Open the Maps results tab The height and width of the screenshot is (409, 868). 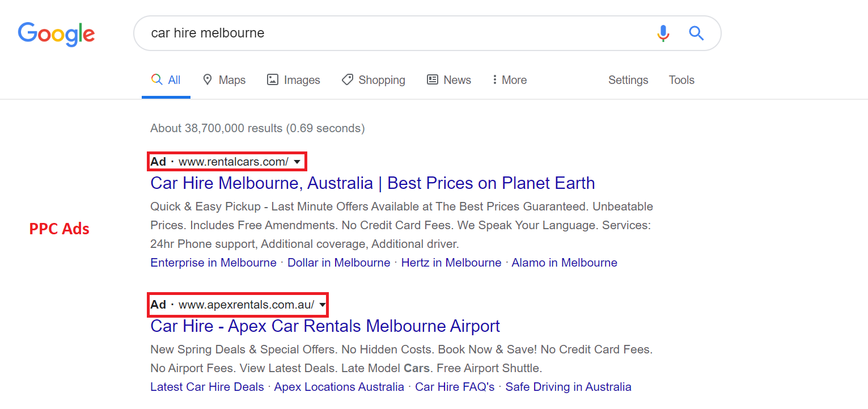coord(224,80)
